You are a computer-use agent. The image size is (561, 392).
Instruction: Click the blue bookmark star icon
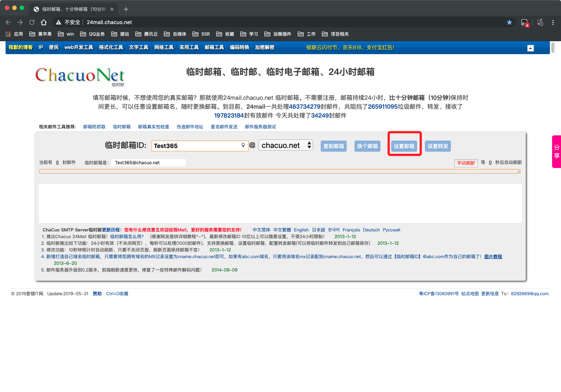[x=509, y=22]
